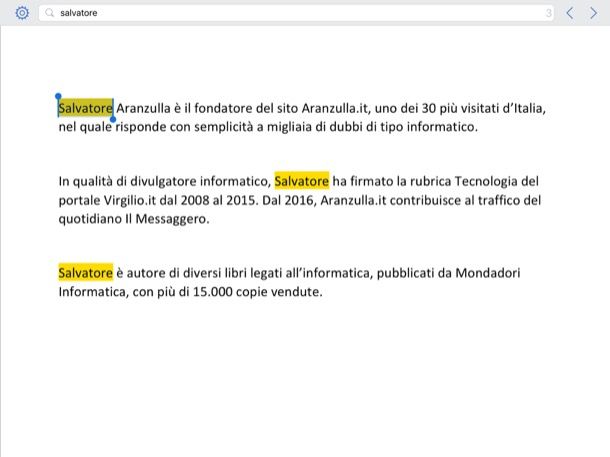Click the word 'semplicità' in first paragraph

tap(224, 127)
